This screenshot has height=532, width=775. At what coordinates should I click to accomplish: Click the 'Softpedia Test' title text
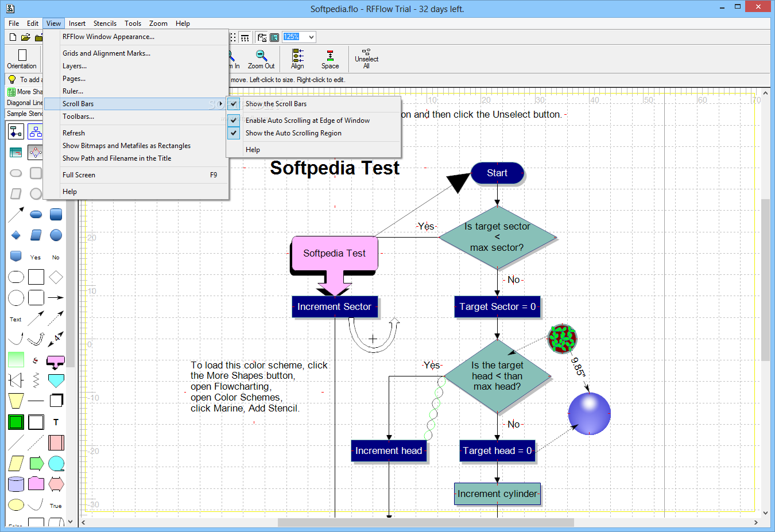(335, 168)
